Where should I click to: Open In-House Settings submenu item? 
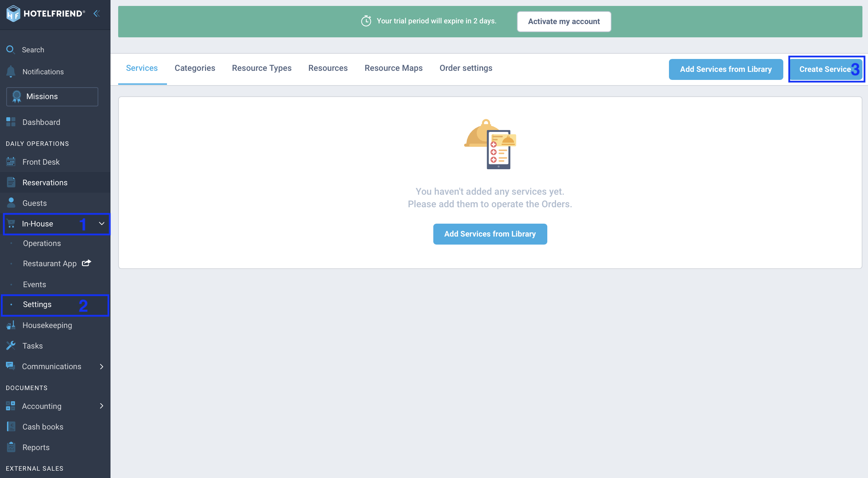click(x=55, y=305)
